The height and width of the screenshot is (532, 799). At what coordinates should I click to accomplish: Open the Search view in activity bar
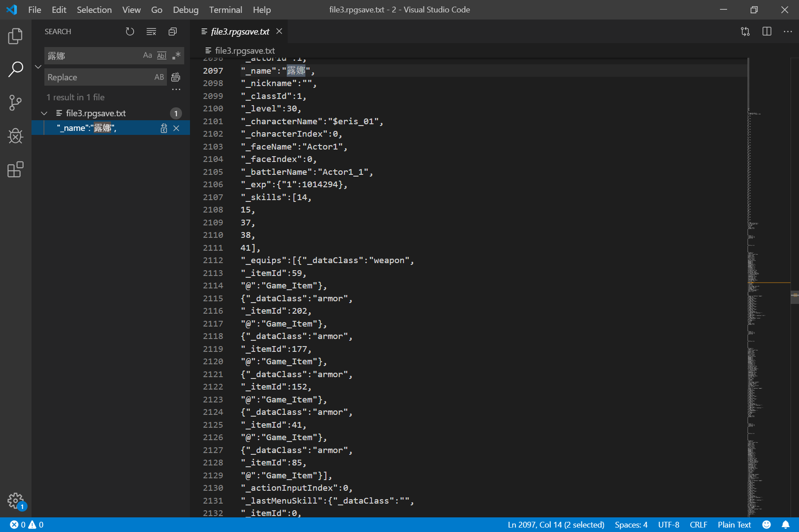pos(16,69)
